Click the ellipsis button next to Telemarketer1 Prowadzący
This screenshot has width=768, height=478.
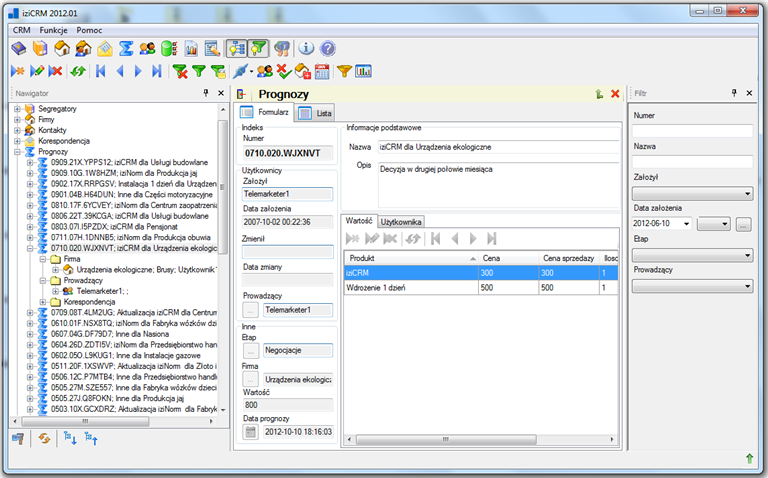pyautogui.click(x=250, y=310)
